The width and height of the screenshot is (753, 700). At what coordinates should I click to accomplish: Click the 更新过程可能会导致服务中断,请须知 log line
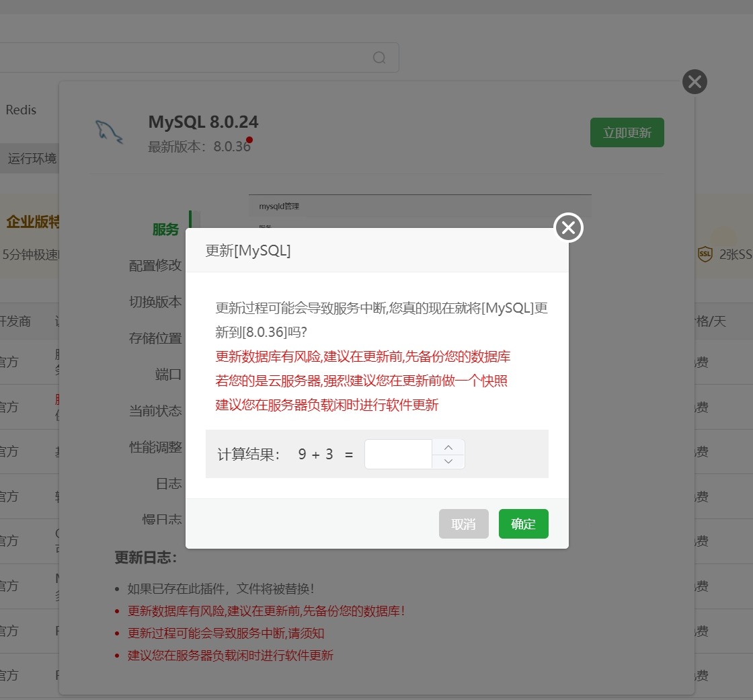226,633
